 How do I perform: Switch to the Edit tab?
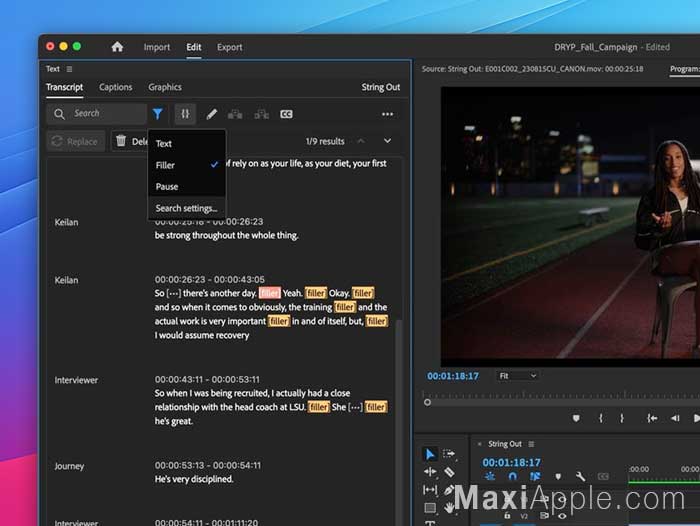click(194, 47)
